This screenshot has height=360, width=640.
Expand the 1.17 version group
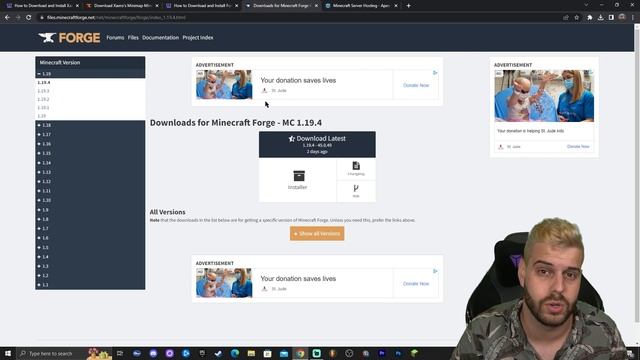pyautogui.click(x=44, y=134)
